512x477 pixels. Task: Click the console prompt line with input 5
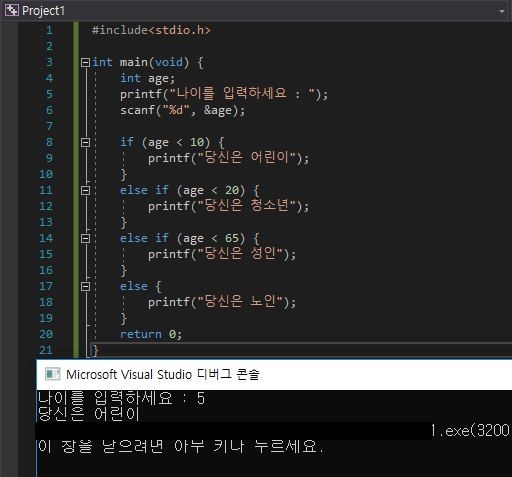pyautogui.click(x=121, y=398)
